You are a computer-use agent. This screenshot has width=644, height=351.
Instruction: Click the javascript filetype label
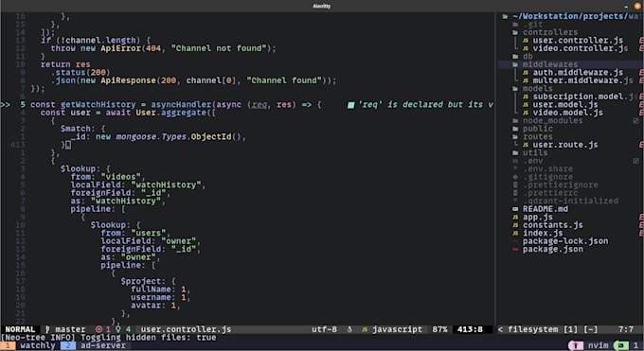(x=397, y=329)
